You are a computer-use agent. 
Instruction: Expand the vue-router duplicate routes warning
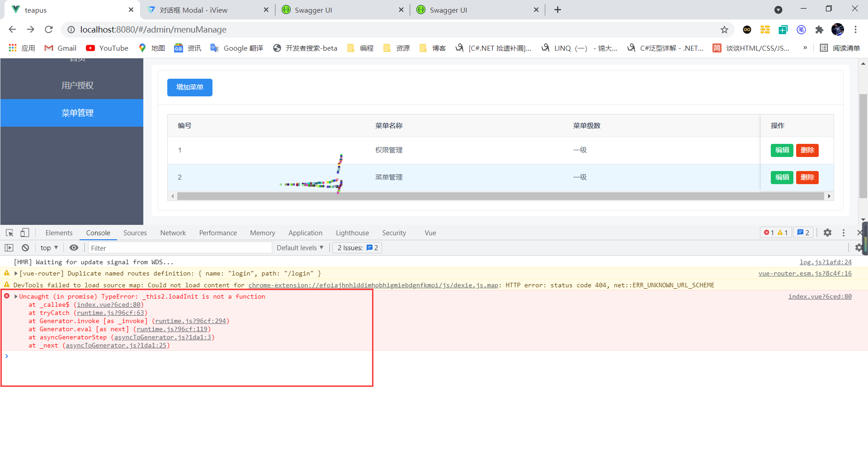[x=16, y=274]
